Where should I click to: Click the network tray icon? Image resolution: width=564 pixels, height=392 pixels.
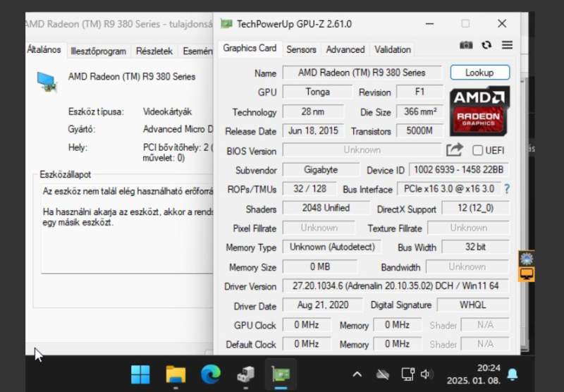coord(408,374)
